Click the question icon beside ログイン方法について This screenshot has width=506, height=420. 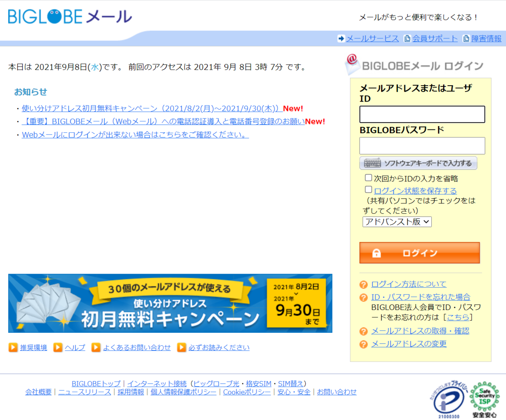tap(363, 285)
